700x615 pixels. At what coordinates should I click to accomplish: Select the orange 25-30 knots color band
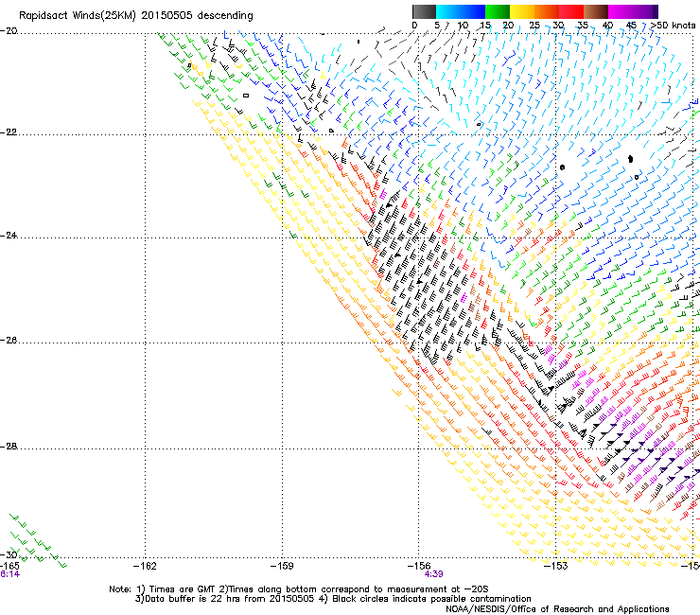tap(547, 11)
